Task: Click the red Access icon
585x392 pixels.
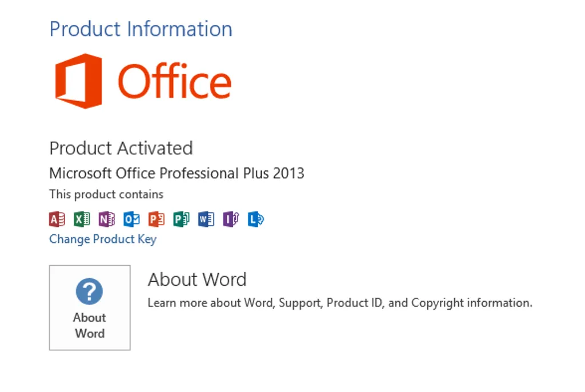Action: click(57, 219)
